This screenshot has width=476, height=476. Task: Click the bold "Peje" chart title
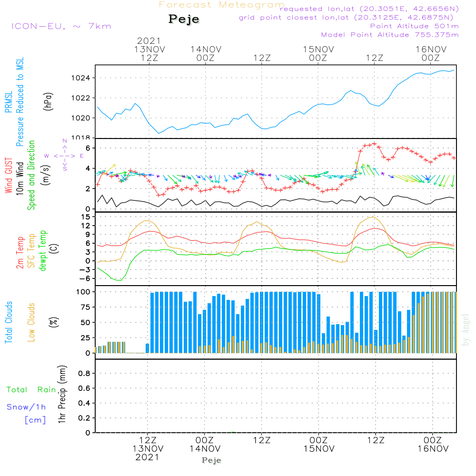coord(184,19)
